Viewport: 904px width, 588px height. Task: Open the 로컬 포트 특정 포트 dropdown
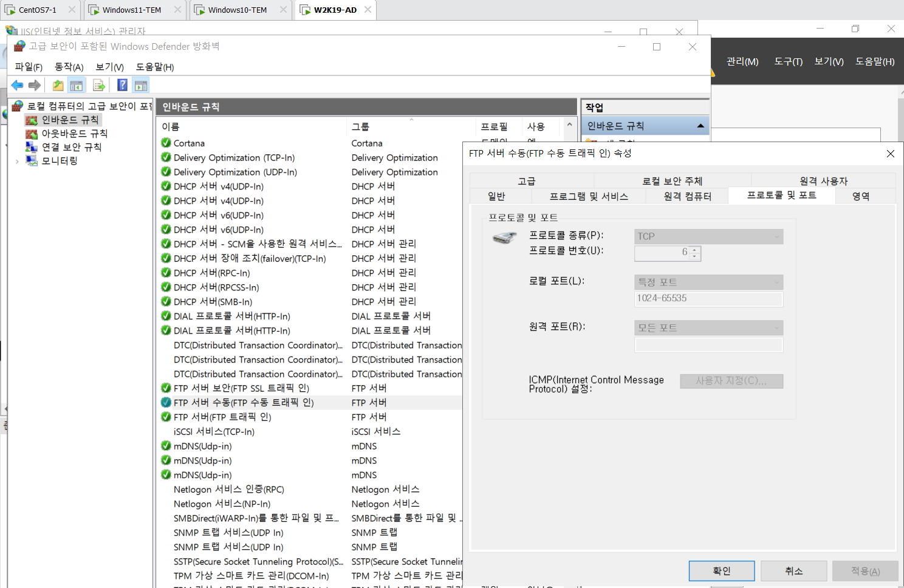(708, 282)
